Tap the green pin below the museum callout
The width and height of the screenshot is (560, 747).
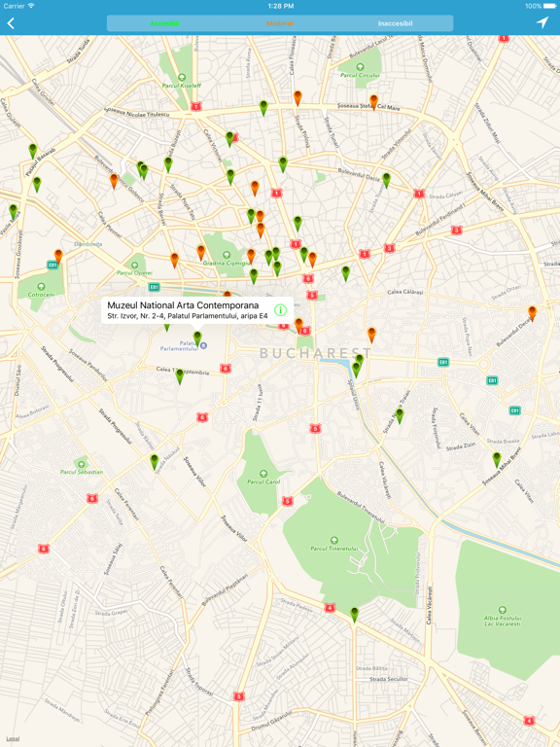point(197,338)
